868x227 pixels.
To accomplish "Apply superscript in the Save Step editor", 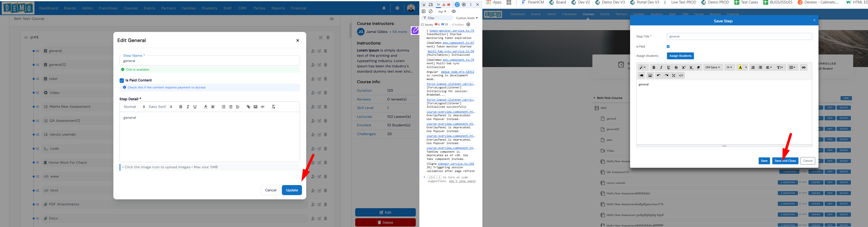I will 684,67.
